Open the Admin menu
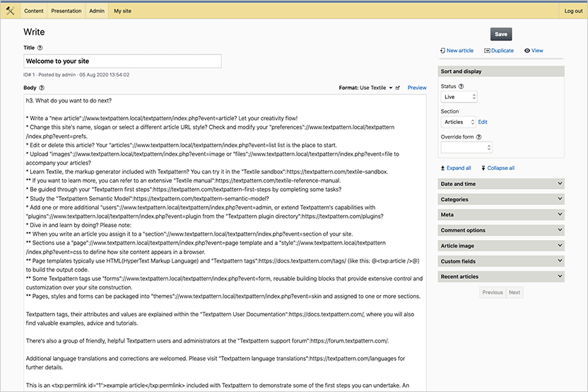Screen dimensions: 588x392 click(x=97, y=11)
